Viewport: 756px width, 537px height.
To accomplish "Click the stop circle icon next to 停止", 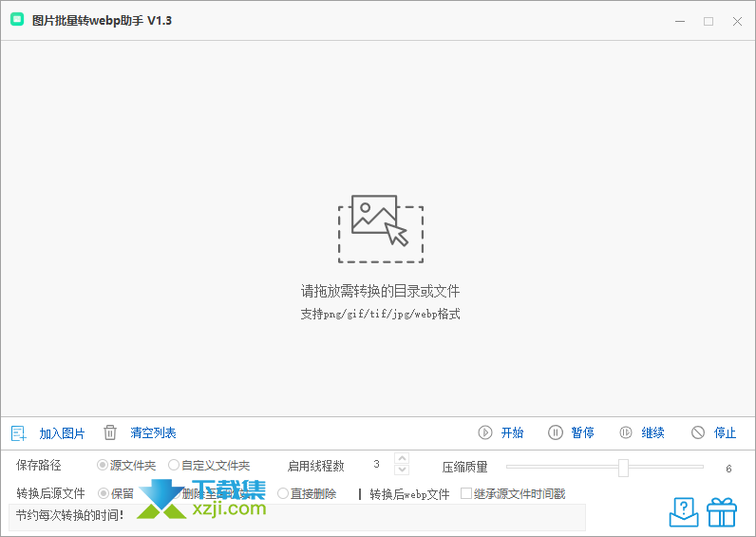I will [x=698, y=432].
